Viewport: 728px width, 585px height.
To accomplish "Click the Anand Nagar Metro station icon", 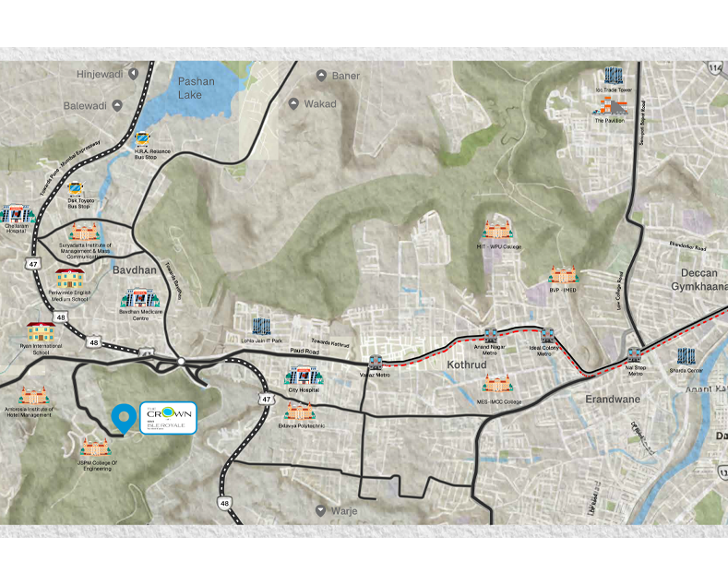I will (x=491, y=336).
